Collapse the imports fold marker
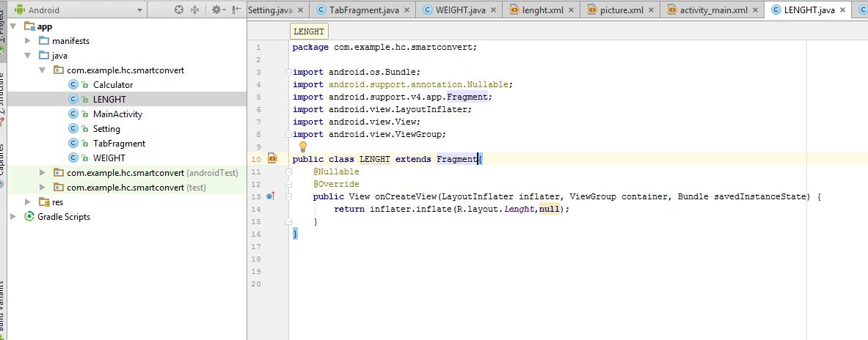The width and height of the screenshot is (868, 340). coord(288,72)
